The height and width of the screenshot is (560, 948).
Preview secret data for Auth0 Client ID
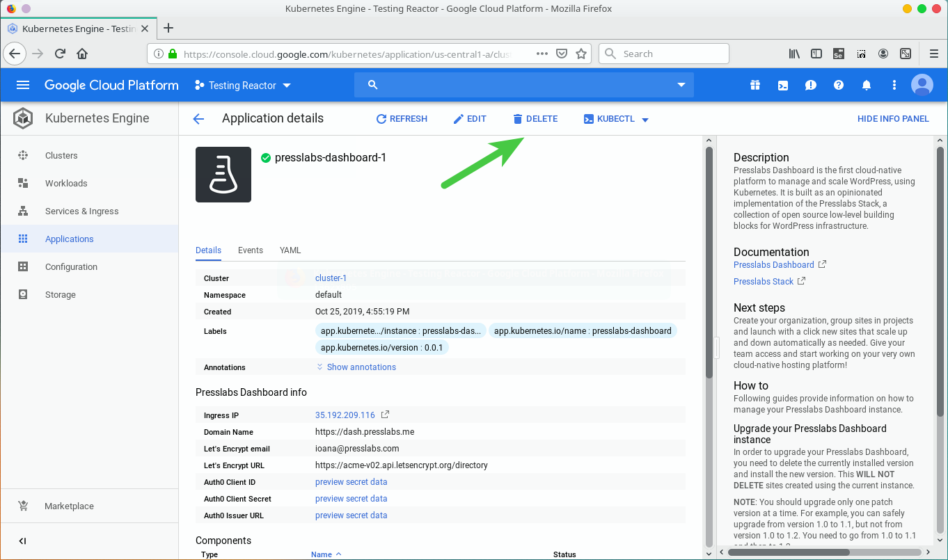tap(351, 482)
